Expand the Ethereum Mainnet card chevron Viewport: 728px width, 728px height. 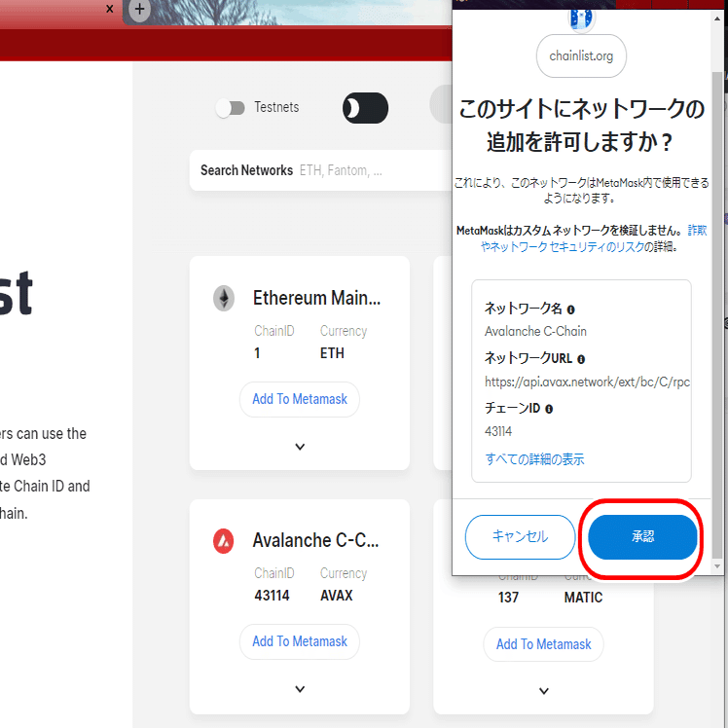300,447
